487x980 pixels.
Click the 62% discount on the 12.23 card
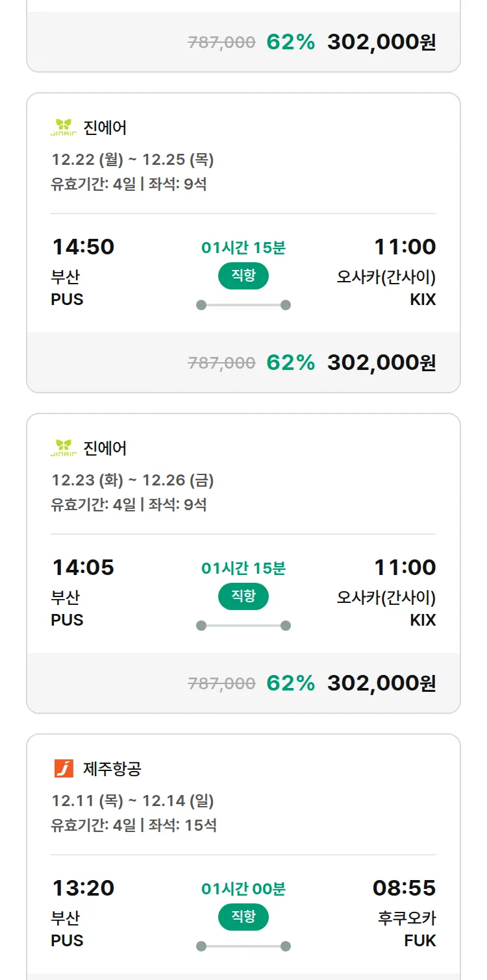[x=290, y=683]
